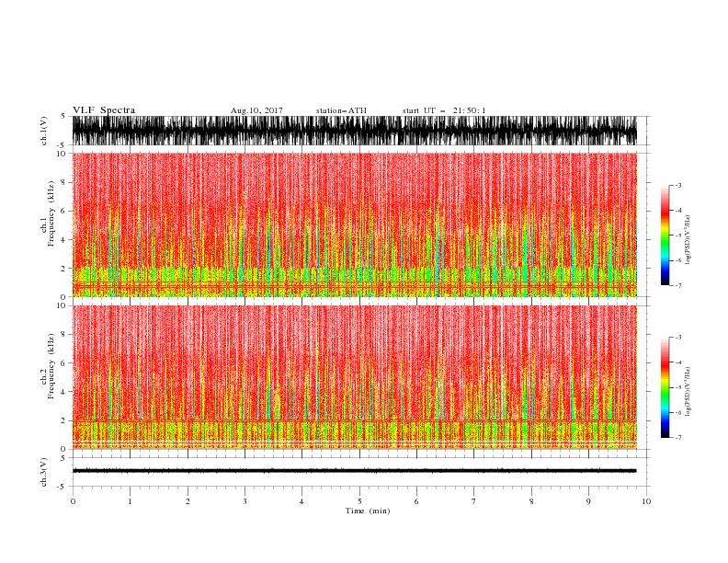
Task: Click the 'start UT = 21:50:1' label
Action: [444, 110]
